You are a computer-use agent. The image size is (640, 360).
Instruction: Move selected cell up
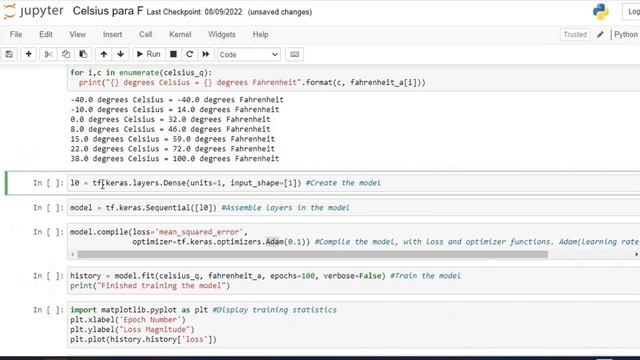104,54
